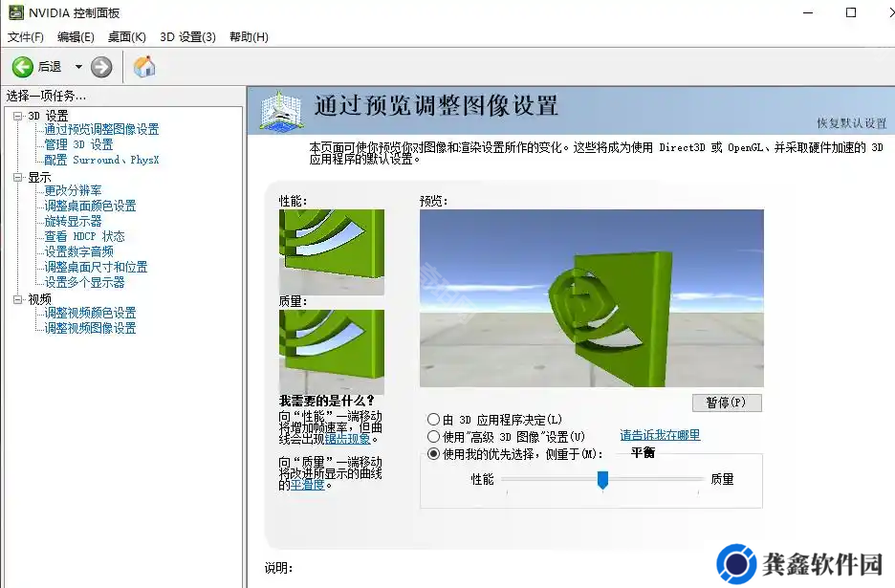895x588 pixels.
Task: Select 调整视频颜色设置 in the tree
Action: (x=90, y=313)
